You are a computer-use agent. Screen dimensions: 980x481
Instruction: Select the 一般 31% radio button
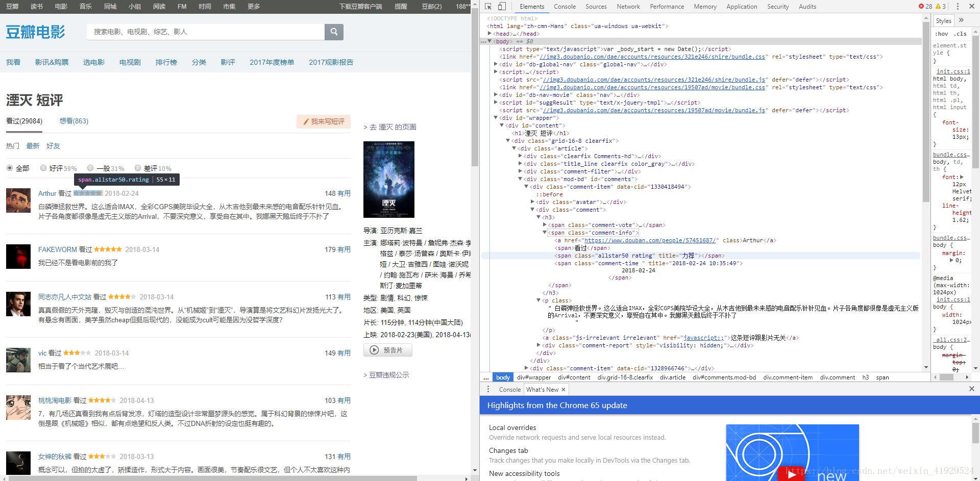[90, 168]
